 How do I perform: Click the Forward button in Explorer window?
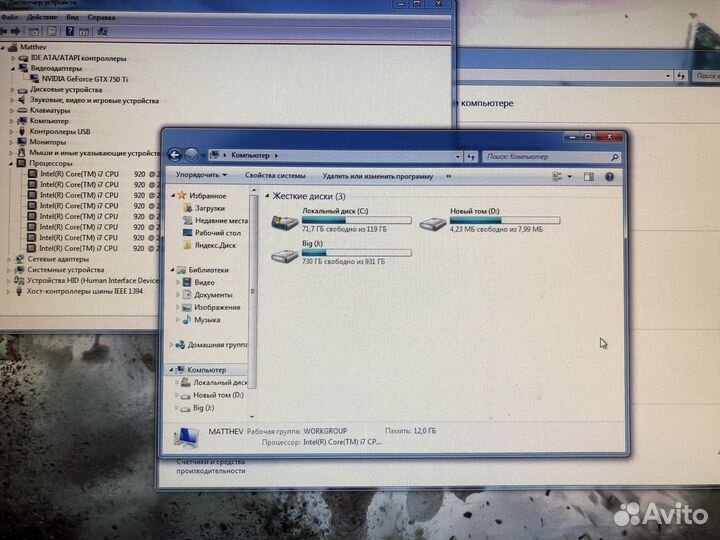[x=191, y=155]
